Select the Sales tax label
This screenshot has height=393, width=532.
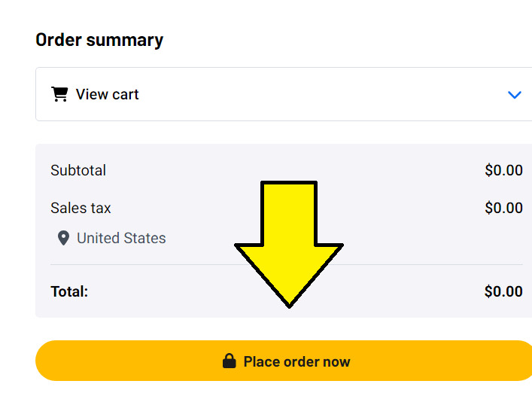81,208
